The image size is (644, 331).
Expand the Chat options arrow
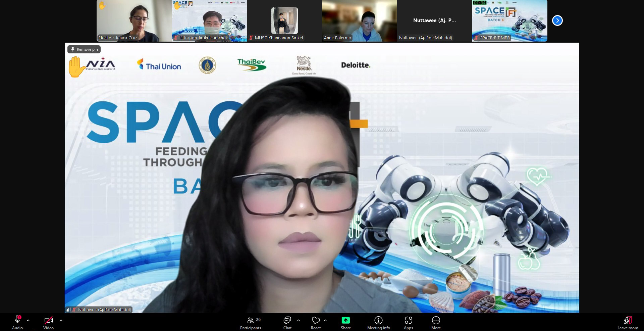coord(299,320)
